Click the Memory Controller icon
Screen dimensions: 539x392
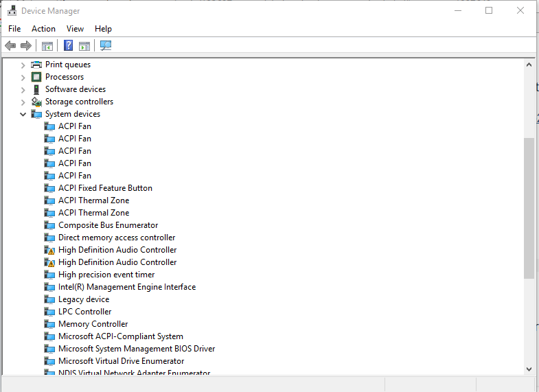click(x=49, y=324)
